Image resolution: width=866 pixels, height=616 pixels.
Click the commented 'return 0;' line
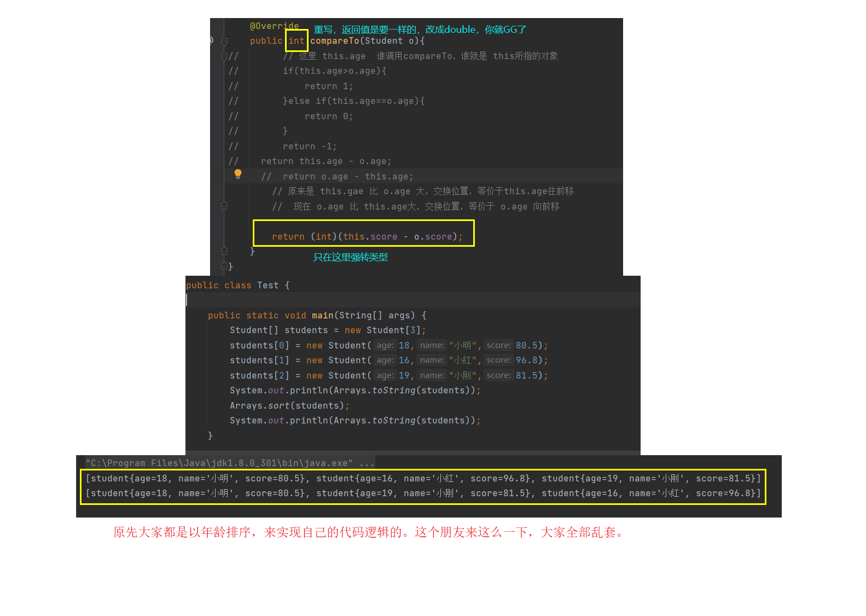click(x=329, y=117)
